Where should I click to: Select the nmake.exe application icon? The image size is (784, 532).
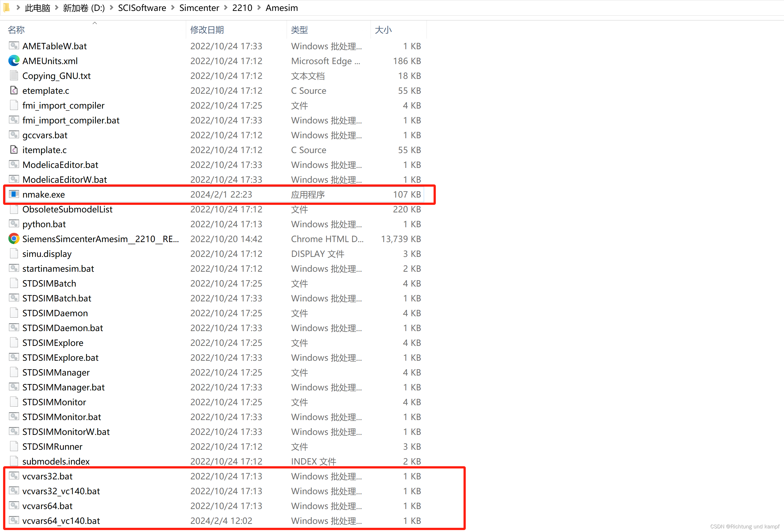coord(14,194)
